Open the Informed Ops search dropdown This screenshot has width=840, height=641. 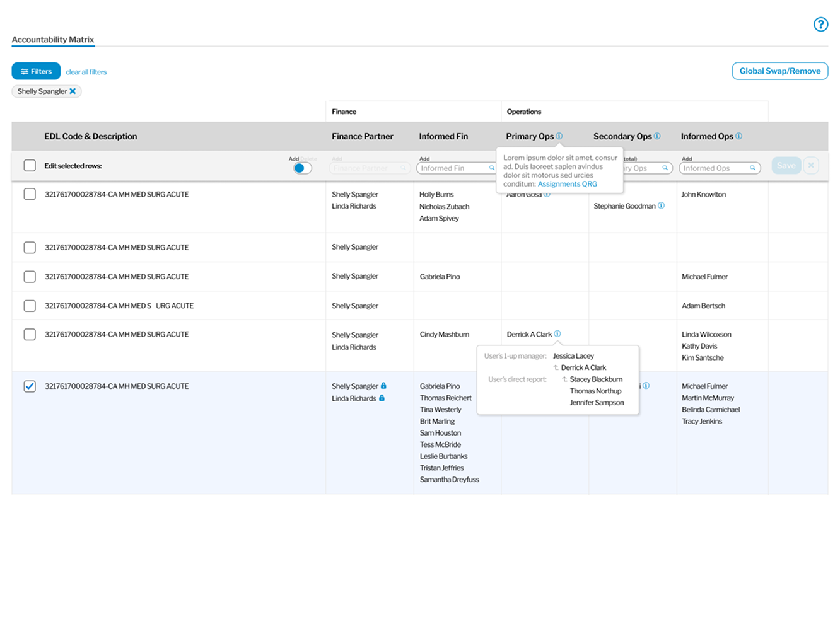click(x=719, y=168)
